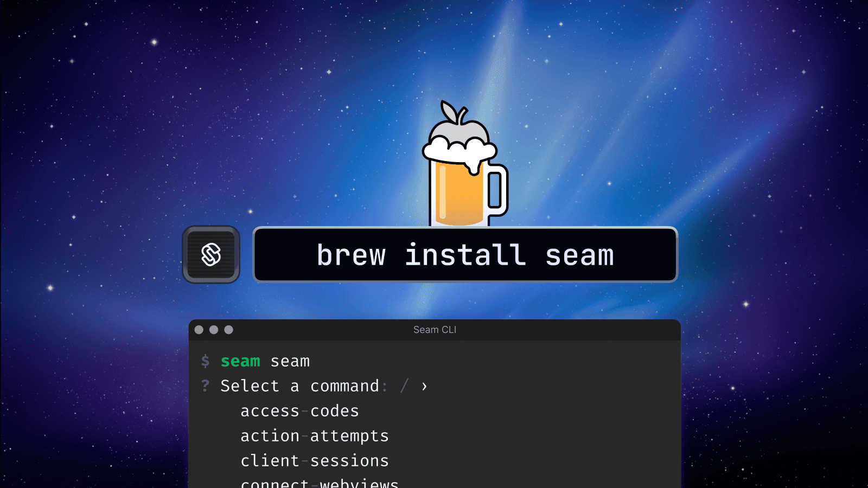Image resolution: width=868 pixels, height=488 pixels.
Task: Click the Seam logo app icon
Action: tap(211, 254)
